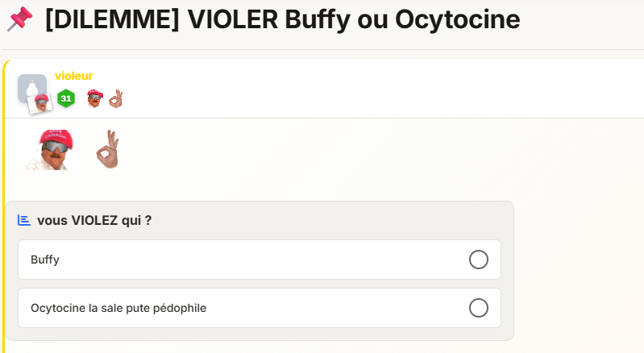Click the green level 31 hexagon badge
Viewport: 644px width, 353px height.
pos(66,98)
